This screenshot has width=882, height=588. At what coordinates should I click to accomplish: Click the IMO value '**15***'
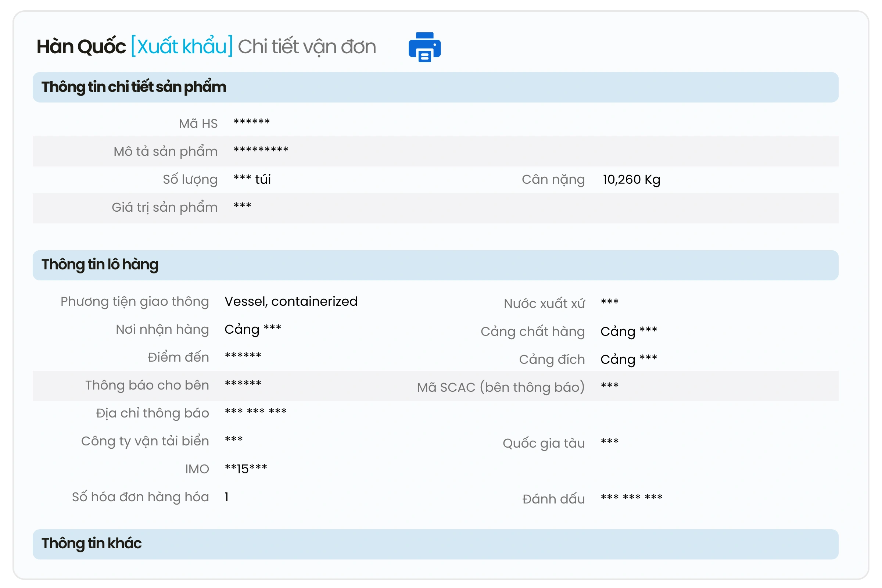pyautogui.click(x=245, y=469)
